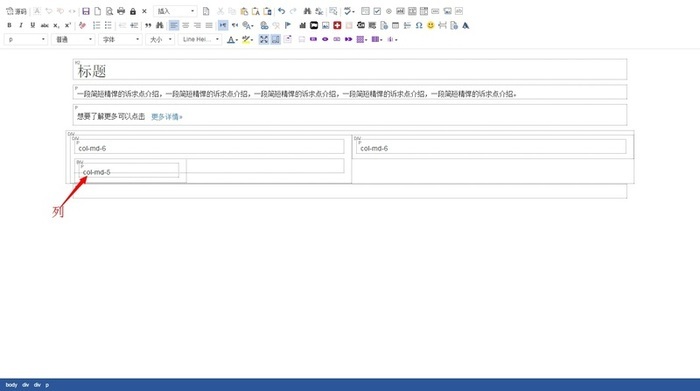The image size is (700, 391).
Task: Open Find with binoculars icon
Action: click(307, 11)
